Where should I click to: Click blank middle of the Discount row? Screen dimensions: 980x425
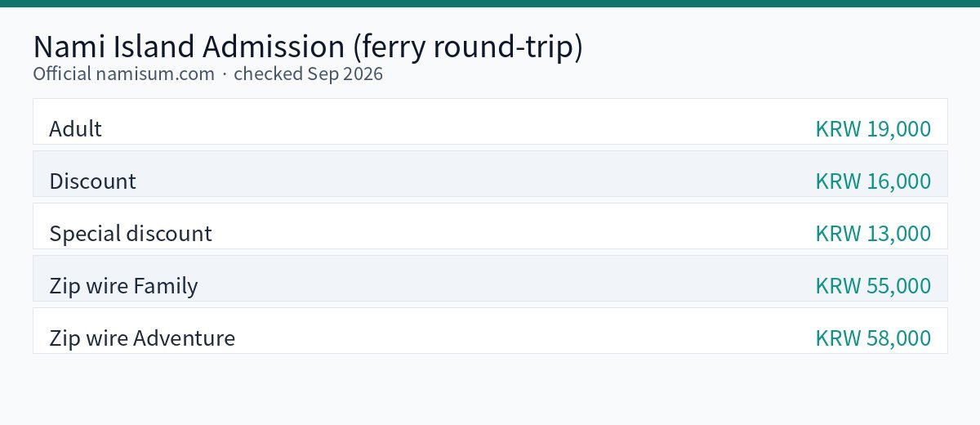coord(490,174)
